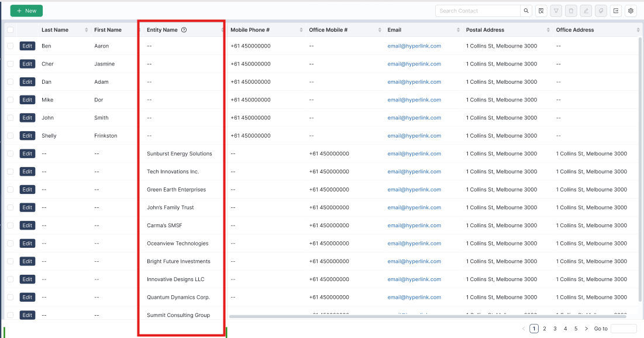Select the Innovative Designs LLC cell
644x338 pixels.
coord(176,279)
